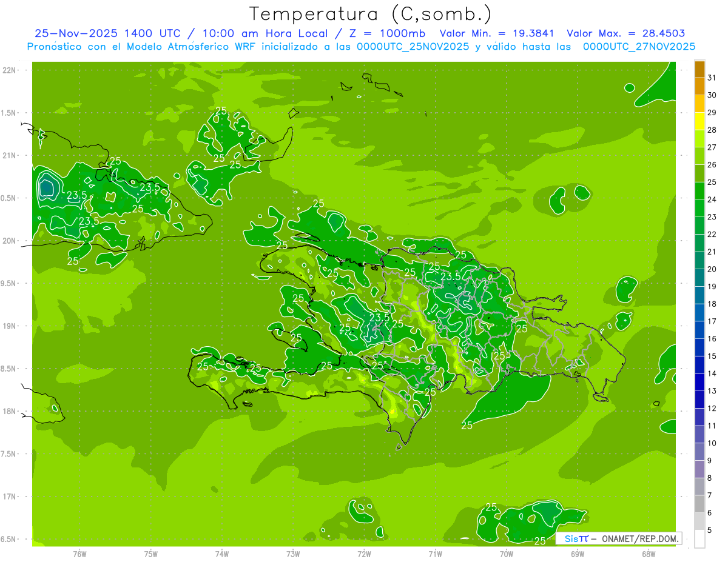Click the 'Temperatura (C,somb.)' map title
Viewport: 728px width, 562px height.
click(x=371, y=14)
